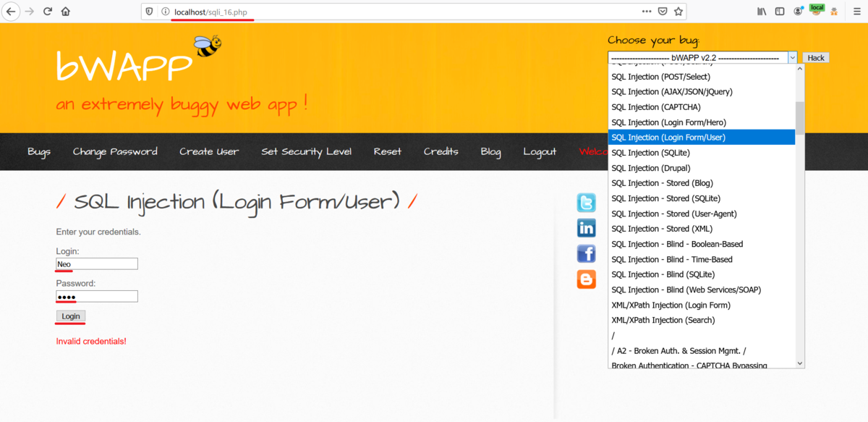Open the page actions three-dot menu
Image resolution: width=868 pixels, height=422 pixels.
point(647,12)
